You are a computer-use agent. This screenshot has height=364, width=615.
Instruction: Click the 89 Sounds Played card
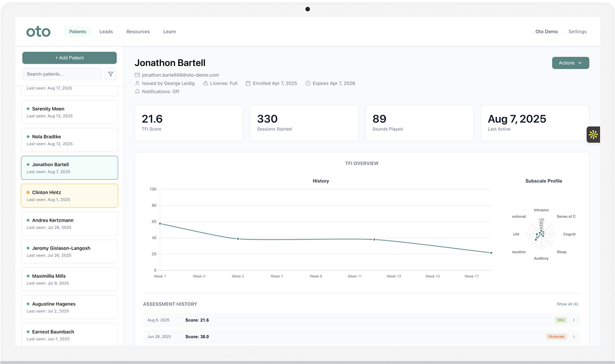coord(419,123)
